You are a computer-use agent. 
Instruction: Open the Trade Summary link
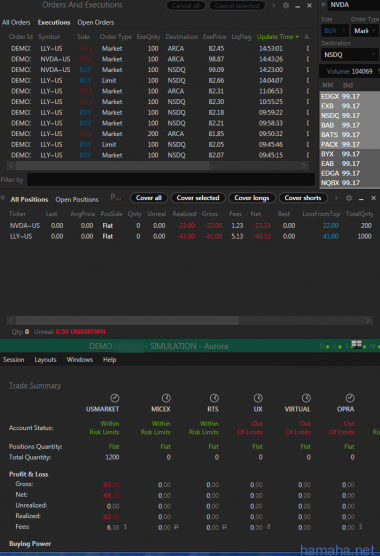tap(35, 385)
